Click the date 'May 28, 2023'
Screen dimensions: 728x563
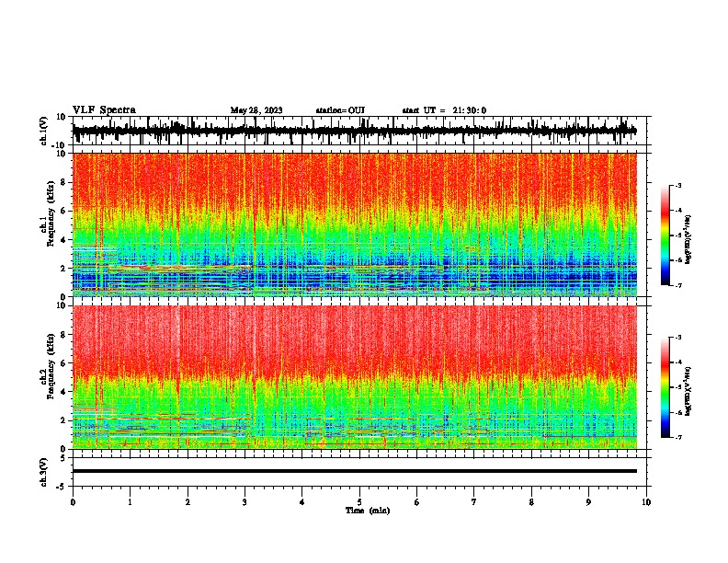pyautogui.click(x=256, y=110)
